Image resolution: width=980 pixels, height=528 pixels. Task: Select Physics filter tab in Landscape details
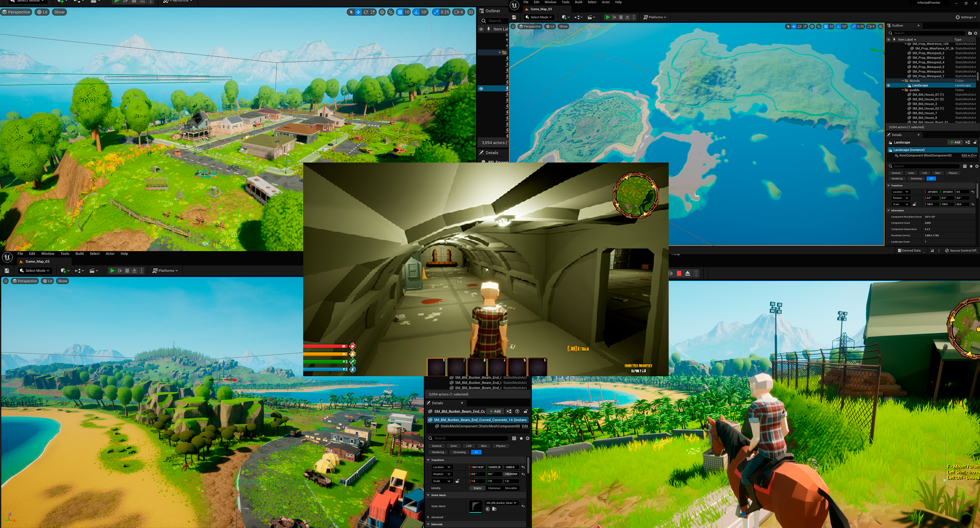pyautogui.click(x=953, y=173)
